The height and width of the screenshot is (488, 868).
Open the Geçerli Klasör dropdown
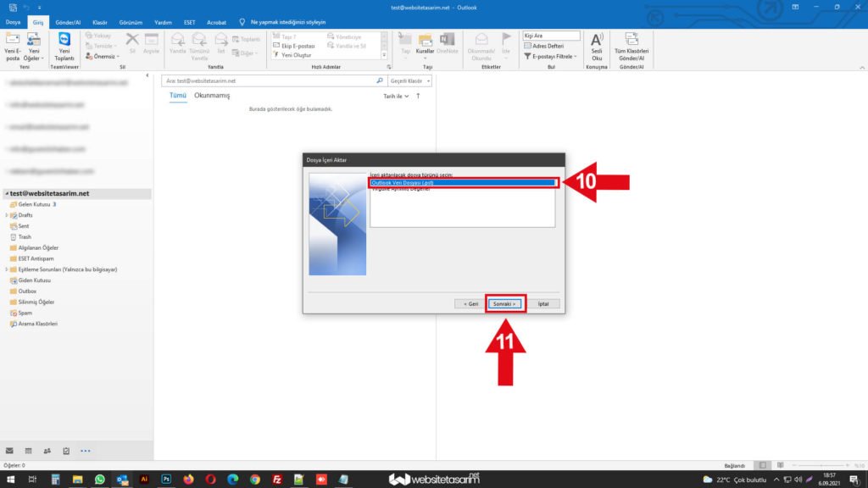click(410, 80)
